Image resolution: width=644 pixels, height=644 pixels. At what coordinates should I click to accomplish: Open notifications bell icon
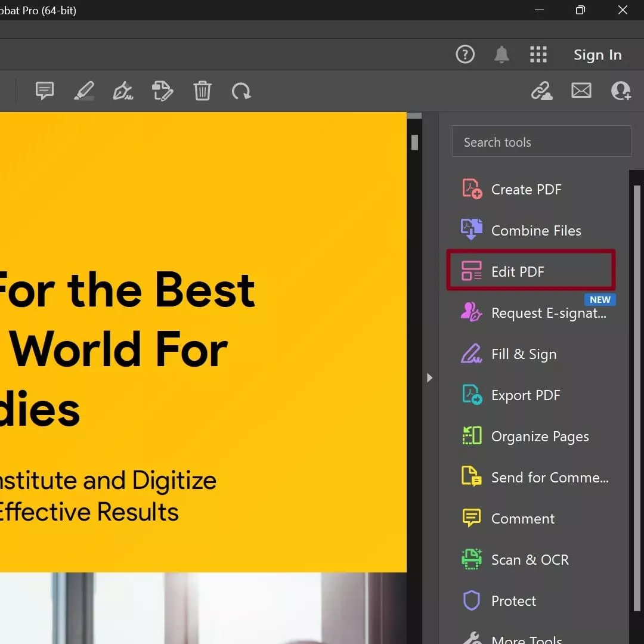(501, 54)
